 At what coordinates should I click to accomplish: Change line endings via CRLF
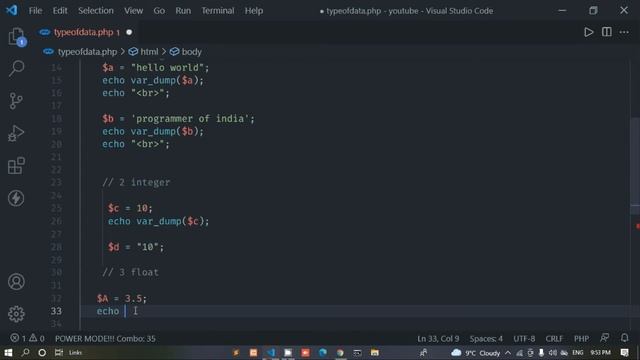(554, 338)
